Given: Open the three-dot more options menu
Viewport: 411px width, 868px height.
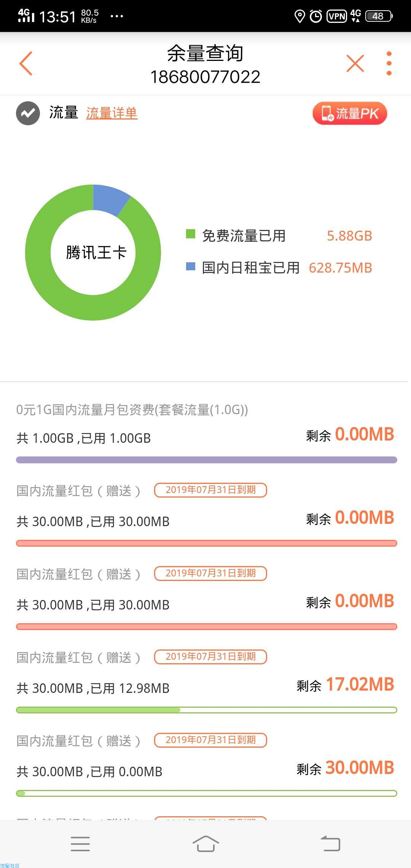Looking at the screenshot, I should (x=389, y=63).
